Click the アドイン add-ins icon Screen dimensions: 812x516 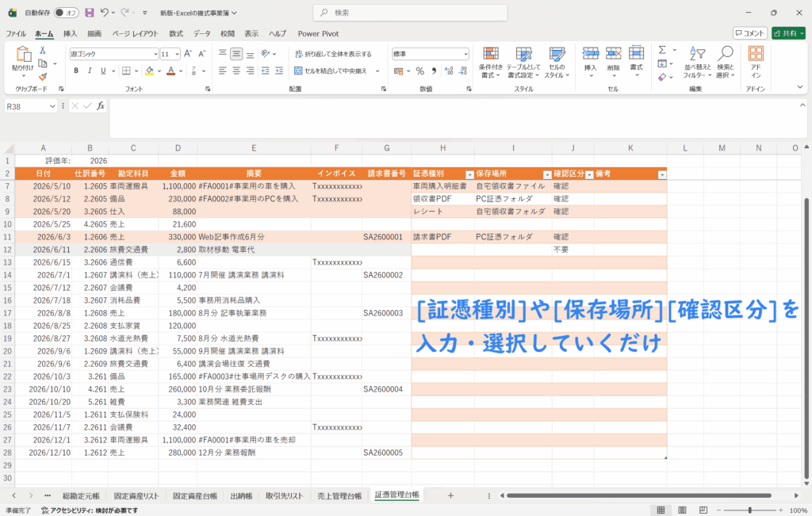[x=756, y=61]
